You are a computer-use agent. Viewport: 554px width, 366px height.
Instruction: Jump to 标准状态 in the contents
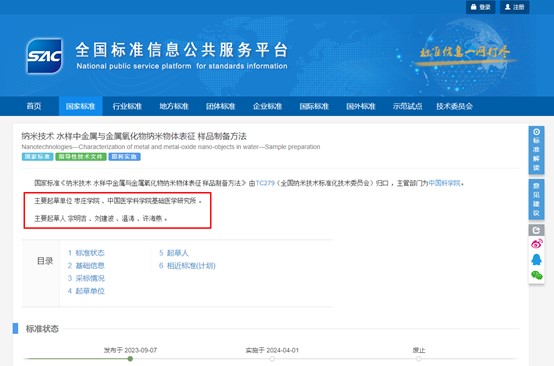[x=86, y=253]
